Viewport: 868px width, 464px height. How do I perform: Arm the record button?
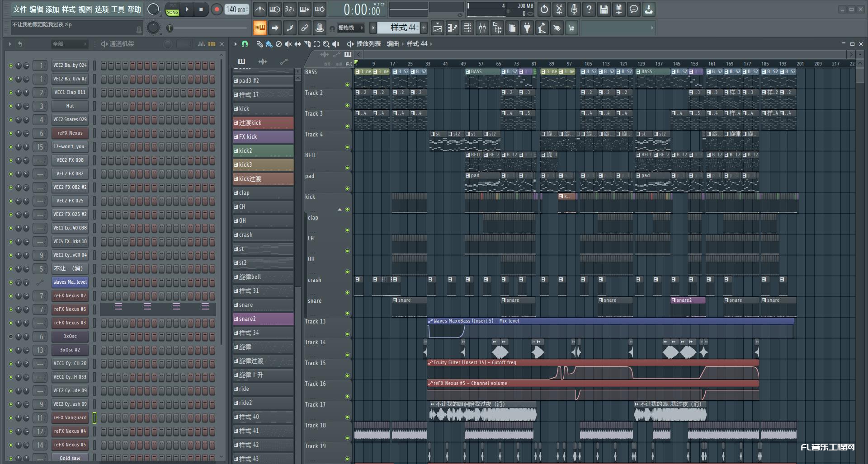(x=217, y=9)
